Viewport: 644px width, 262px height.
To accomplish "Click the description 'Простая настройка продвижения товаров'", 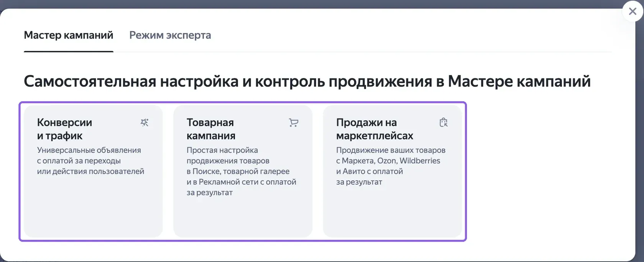I will pos(228,155).
